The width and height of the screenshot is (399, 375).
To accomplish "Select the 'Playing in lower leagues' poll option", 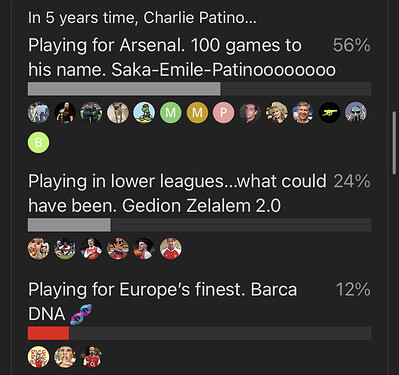I will pos(177,193).
